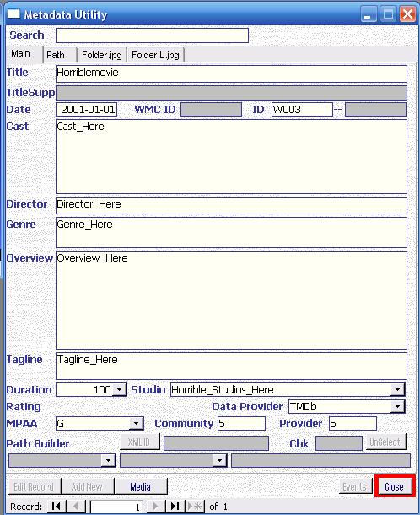Click the Metadata Utility title bar icon
This screenshot has width=420, height=515.
coord(13,14)
